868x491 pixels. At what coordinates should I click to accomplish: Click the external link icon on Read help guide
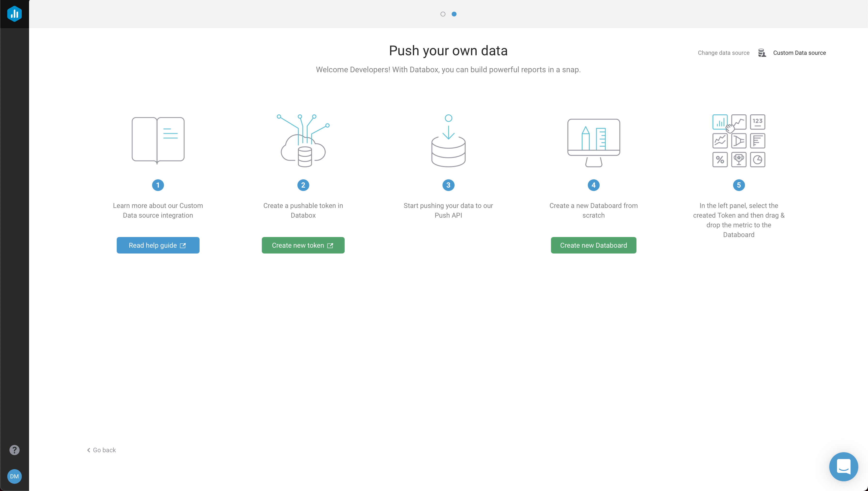(183, 245)
